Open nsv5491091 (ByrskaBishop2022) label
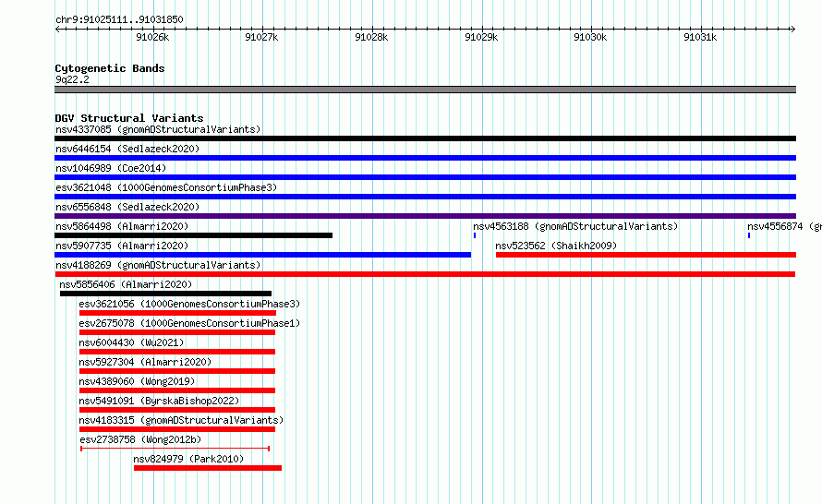 point(160,401)
